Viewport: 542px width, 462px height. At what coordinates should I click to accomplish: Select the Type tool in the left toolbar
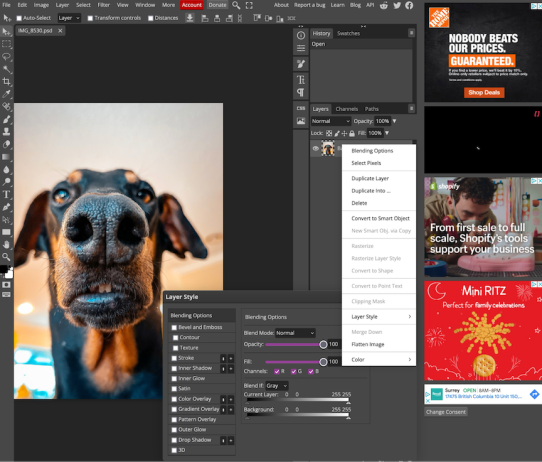click(6, 194)
